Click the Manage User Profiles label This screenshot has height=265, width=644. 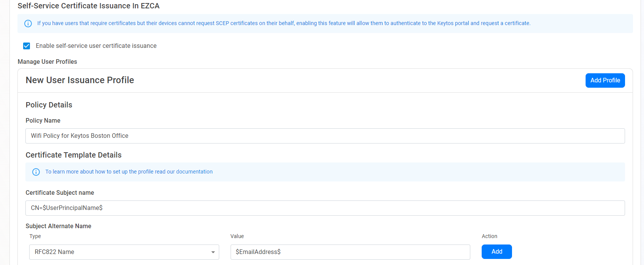[x=47, y=62]
